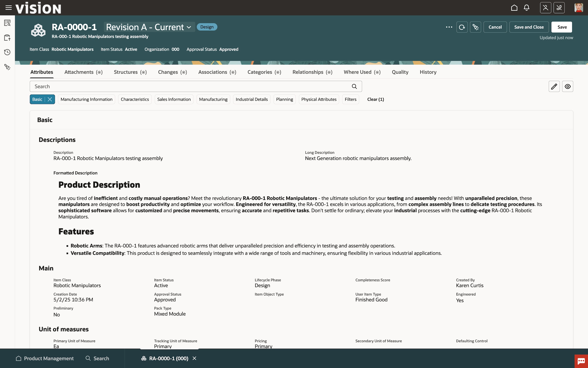
Task: Click the user avatar picture
Action: [579, 8]
